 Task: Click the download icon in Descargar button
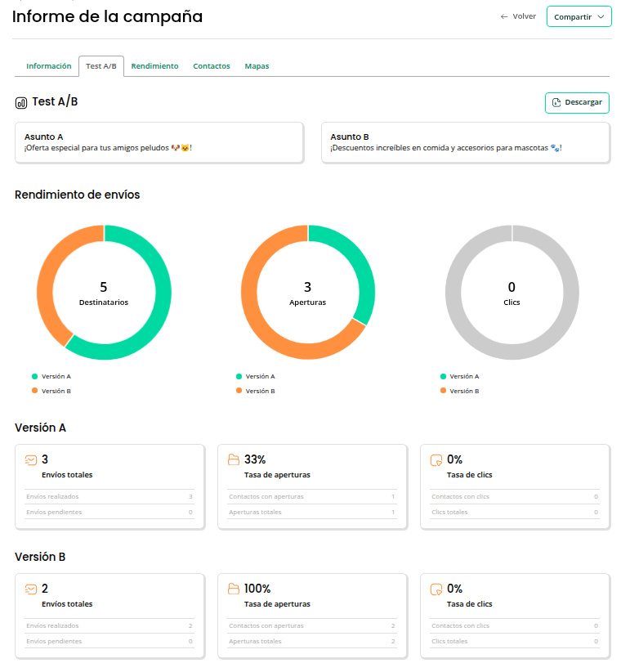pos(556,102)
